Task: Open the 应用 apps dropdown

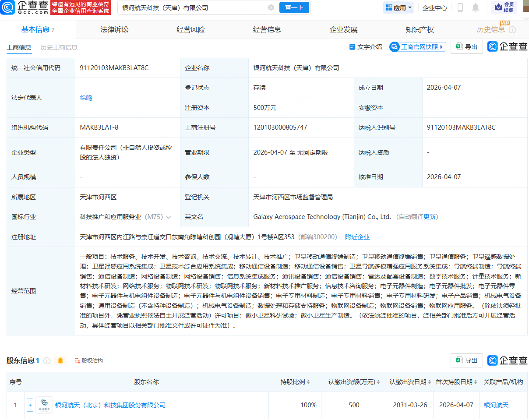Action: point(398,7)
